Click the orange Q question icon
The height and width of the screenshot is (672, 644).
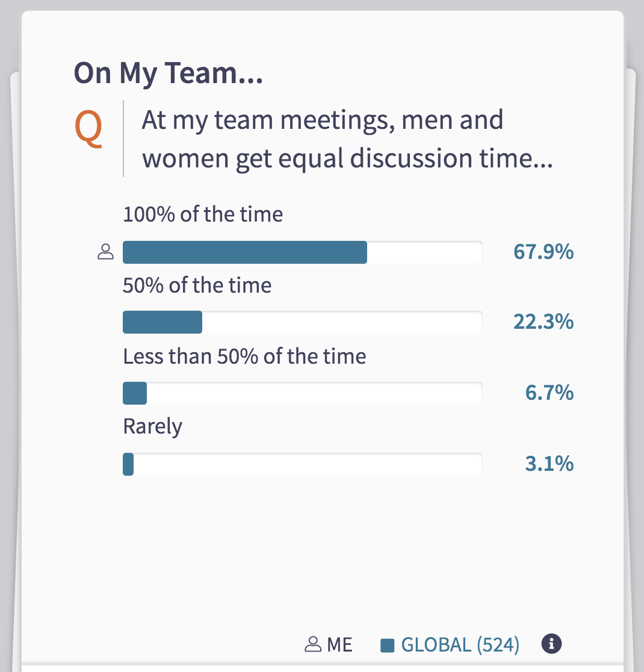click(88, 128)
